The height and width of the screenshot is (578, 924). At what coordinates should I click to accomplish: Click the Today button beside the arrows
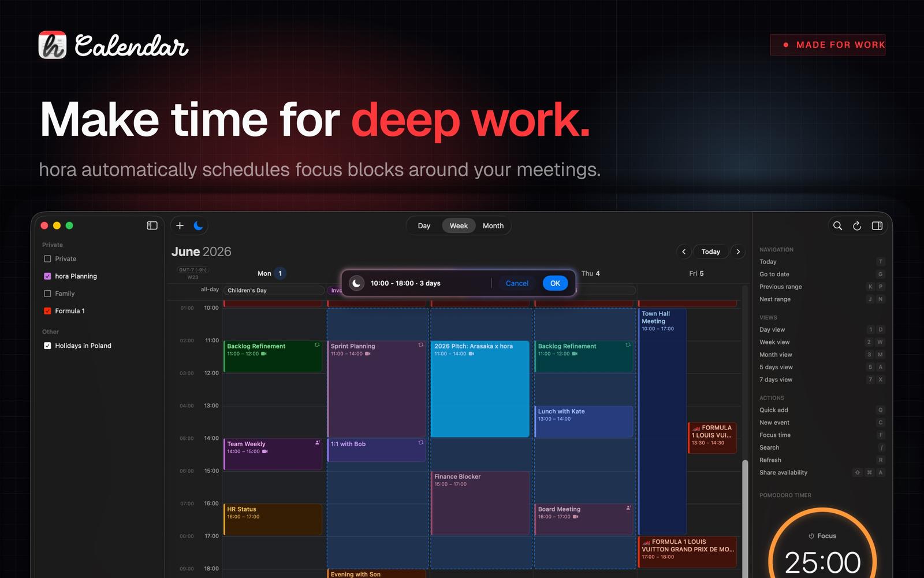(x=710, y=251)
